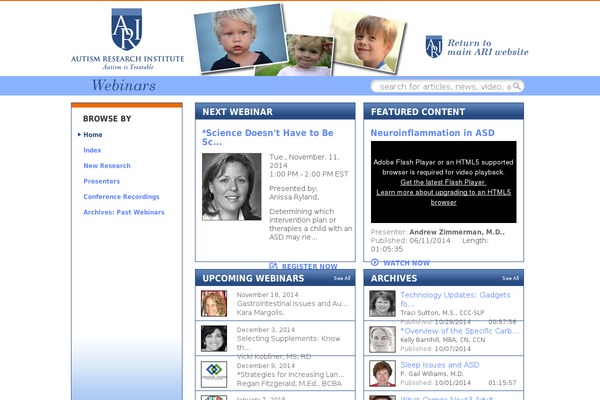Click Autism Research Institute name text
This screenshot has width=600, height=400.
[x=127, y=59]
